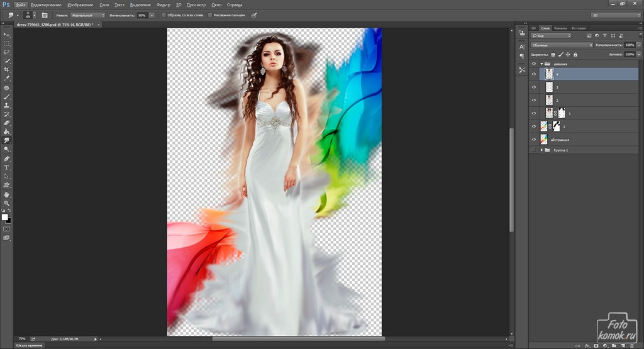Click the 'Шкала времени' timeline panel label
644x349 pixels.
30,346
